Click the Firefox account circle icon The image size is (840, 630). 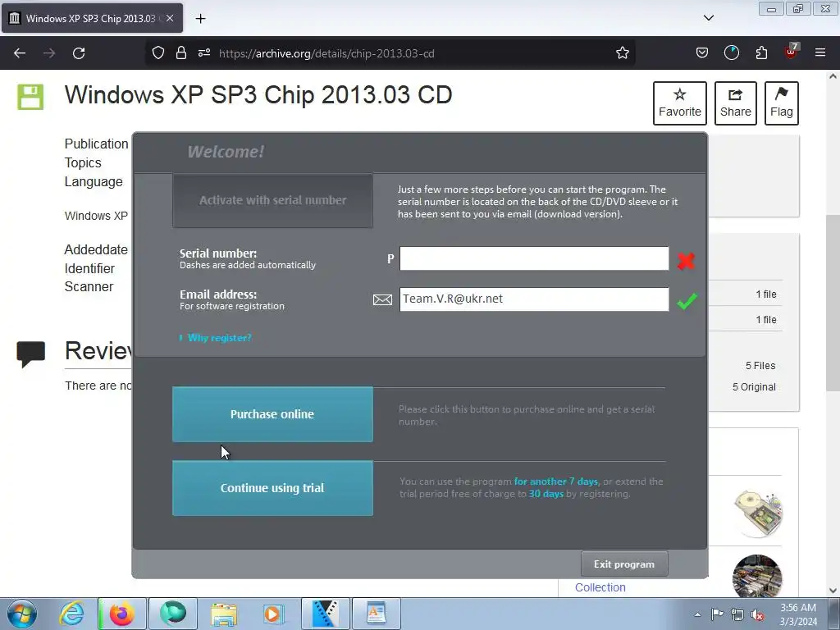pos(731,53)
